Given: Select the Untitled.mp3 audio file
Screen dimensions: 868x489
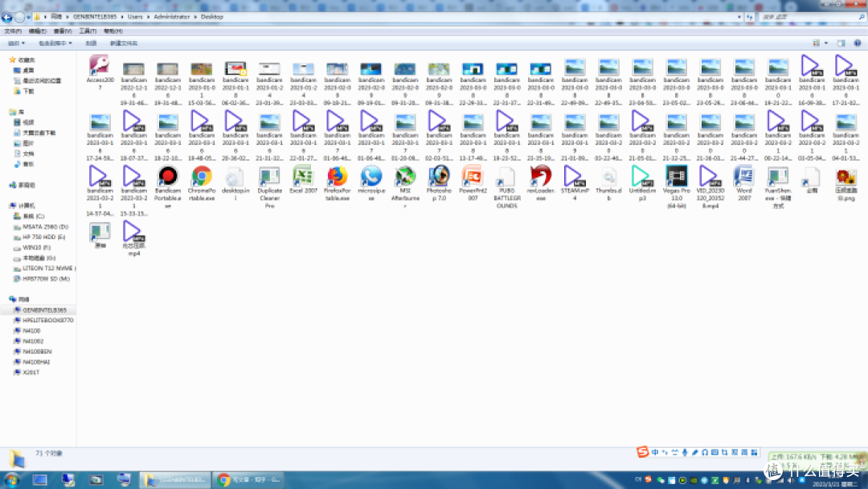Looking at the screenshot, I should [642, 183].
